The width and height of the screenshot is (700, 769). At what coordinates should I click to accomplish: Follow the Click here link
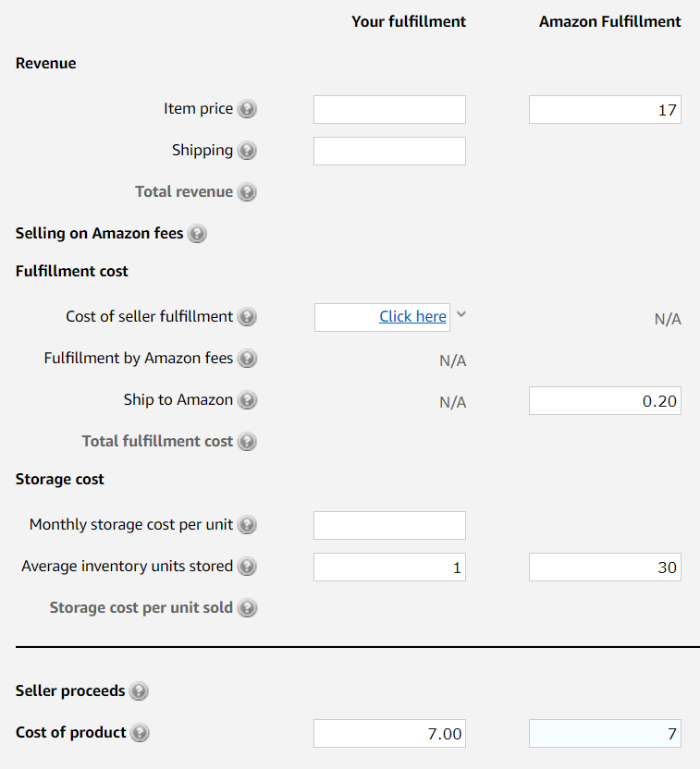(x=412, y=316)
